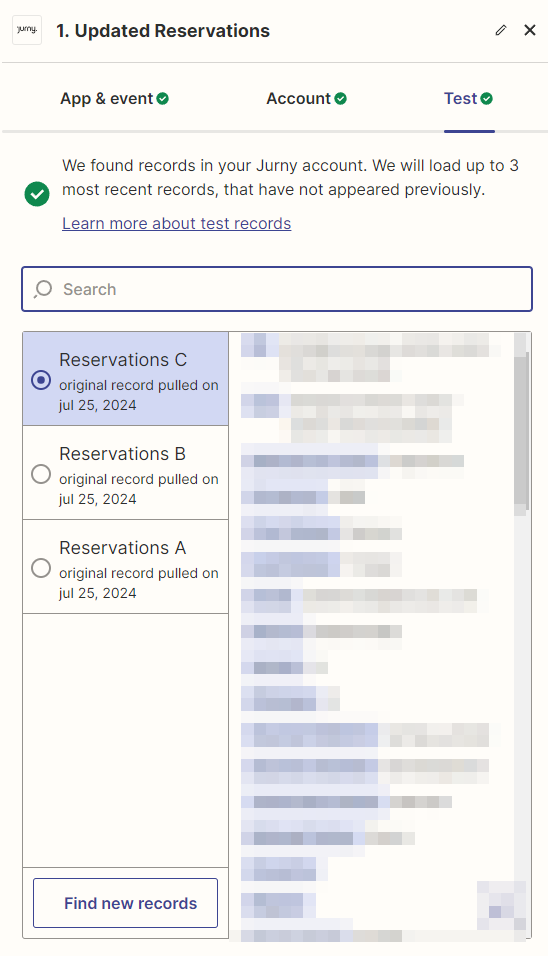Click the Jurny app logo icon

(x=27, y=30)
